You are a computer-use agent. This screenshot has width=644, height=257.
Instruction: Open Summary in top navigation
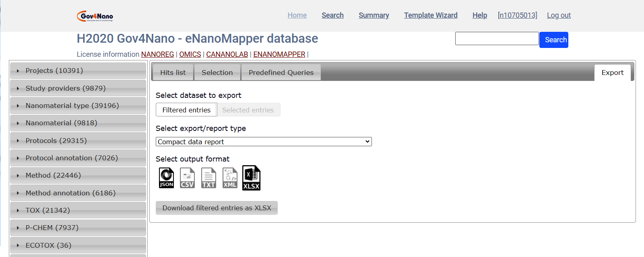(374, 15)
